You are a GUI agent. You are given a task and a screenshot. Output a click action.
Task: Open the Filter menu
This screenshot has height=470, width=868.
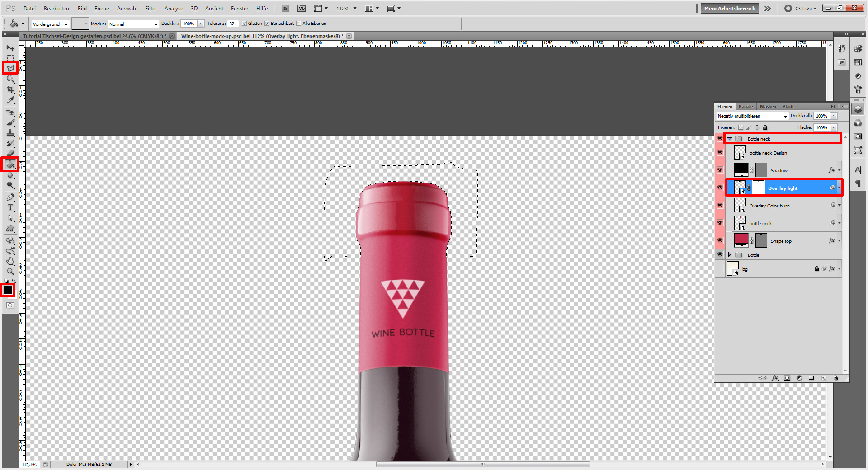pos(151,8)
